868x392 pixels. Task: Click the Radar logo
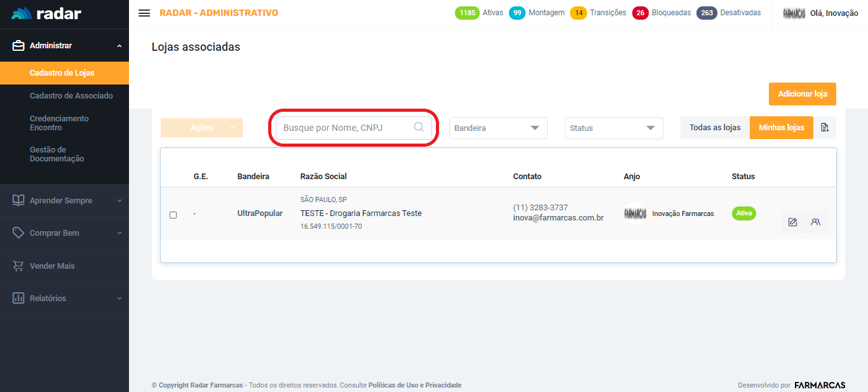tap(46, 13)
